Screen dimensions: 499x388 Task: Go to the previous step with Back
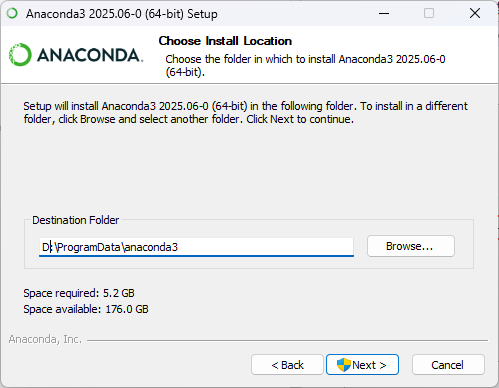[x=287, y=365]
